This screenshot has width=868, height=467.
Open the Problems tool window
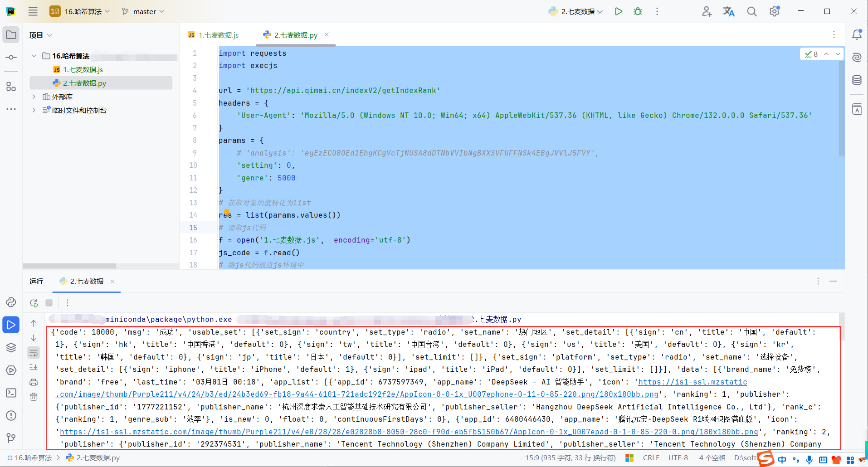[11, 415]
